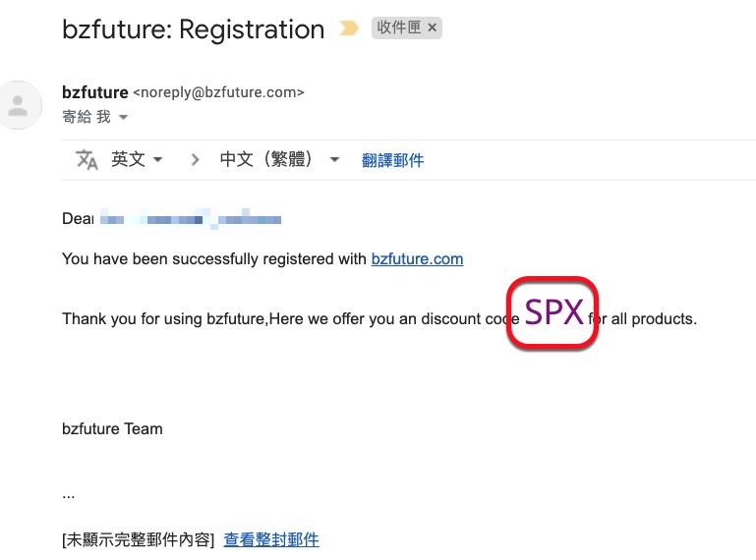756x560 pixels.
Task: Click the translate icon in translation bar
Action: [87, 160]
